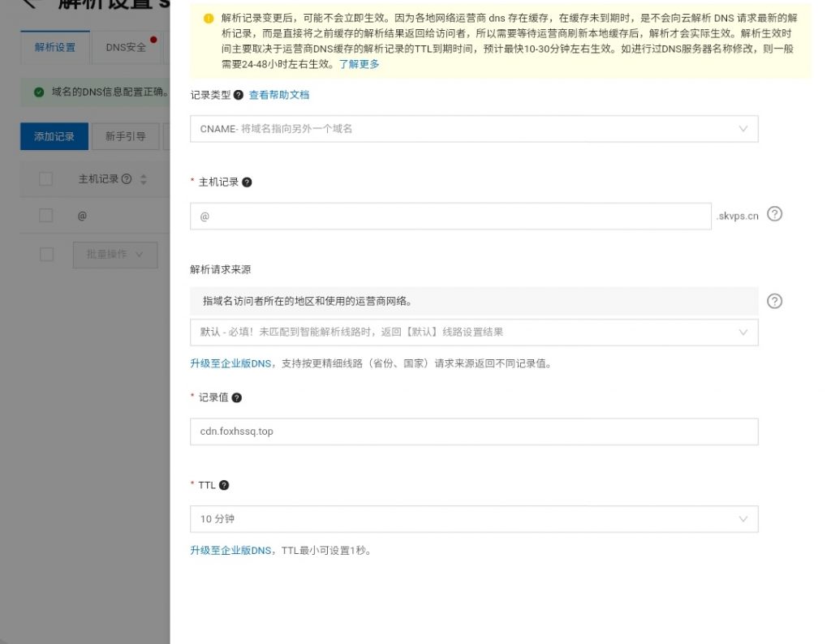Click the question mark icon after .skvps.cn suffix
Screen dimensions: 831x644
774,214
